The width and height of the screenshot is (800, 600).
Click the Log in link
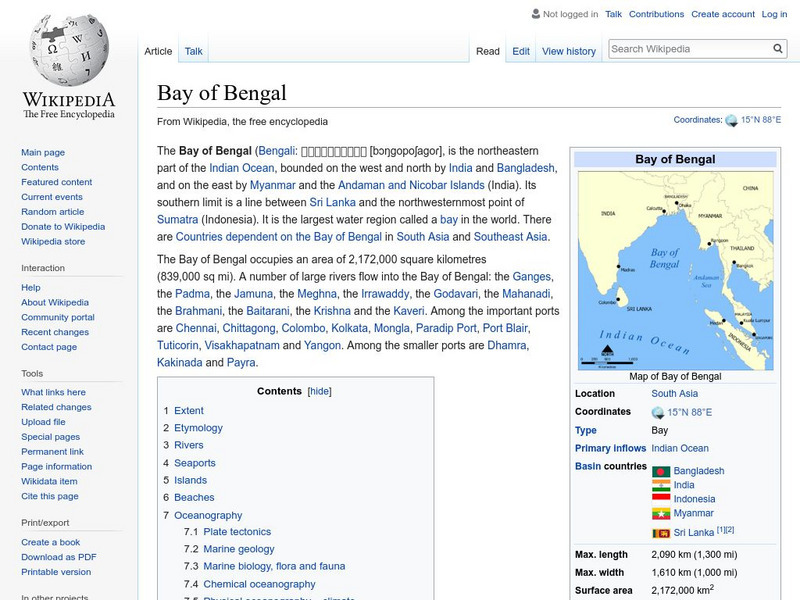[774, 14]
